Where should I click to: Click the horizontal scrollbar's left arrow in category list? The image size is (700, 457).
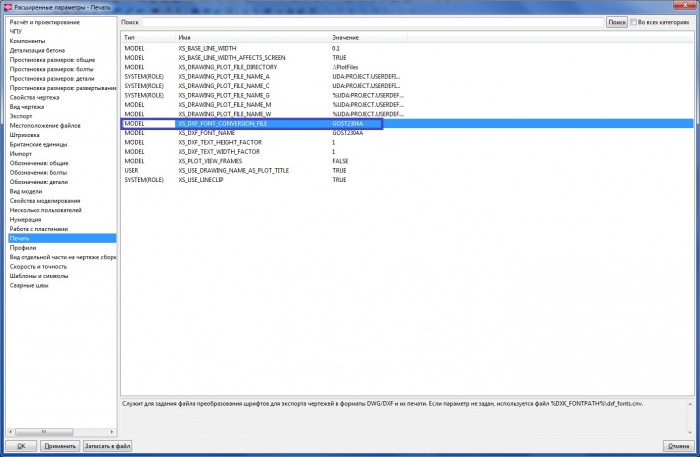[x=11, y=432]
